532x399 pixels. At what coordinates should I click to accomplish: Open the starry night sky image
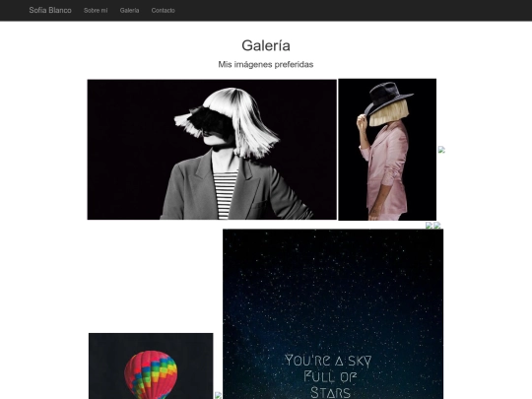333,314
